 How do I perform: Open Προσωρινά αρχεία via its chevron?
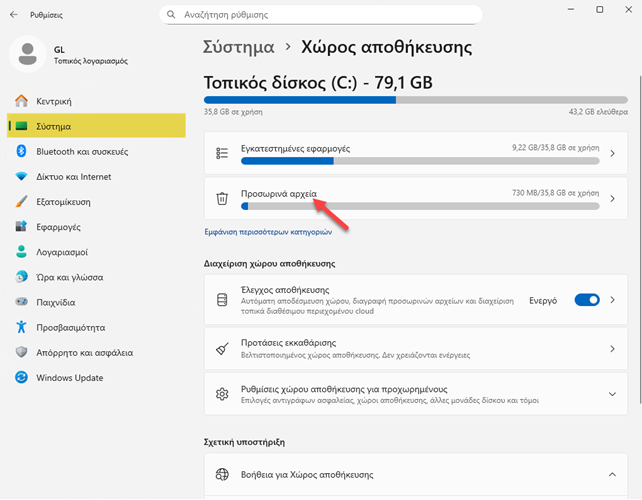(613, 199)
